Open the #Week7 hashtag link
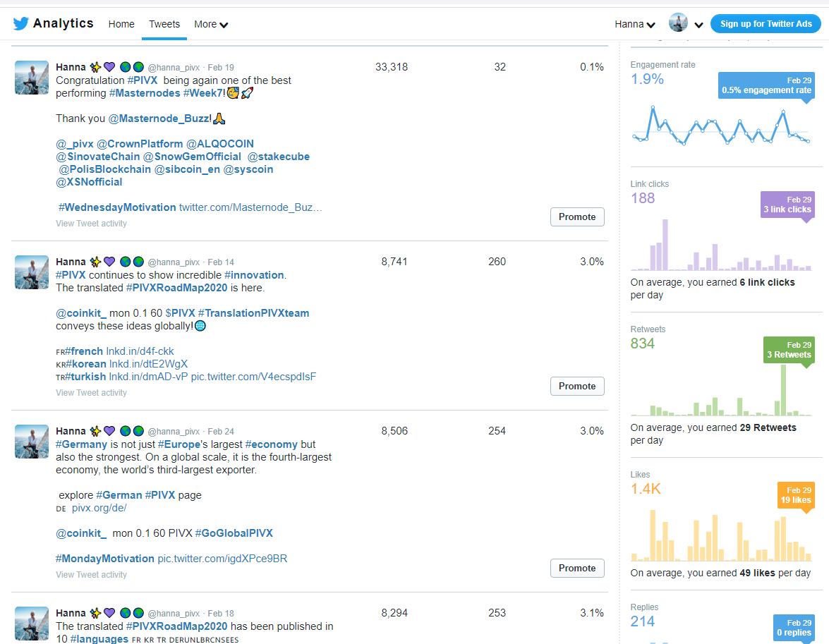This screenshot has width=829, height=644. pos(204,93)
